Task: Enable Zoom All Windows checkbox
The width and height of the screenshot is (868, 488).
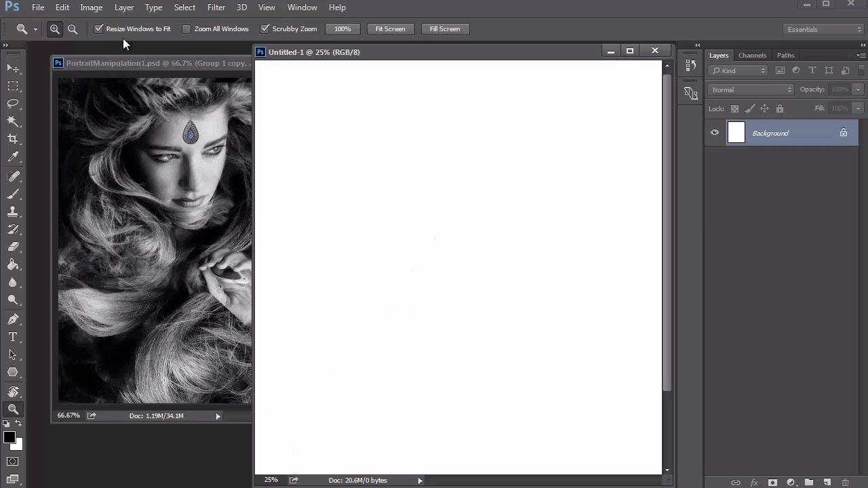Action: (186, 28)
